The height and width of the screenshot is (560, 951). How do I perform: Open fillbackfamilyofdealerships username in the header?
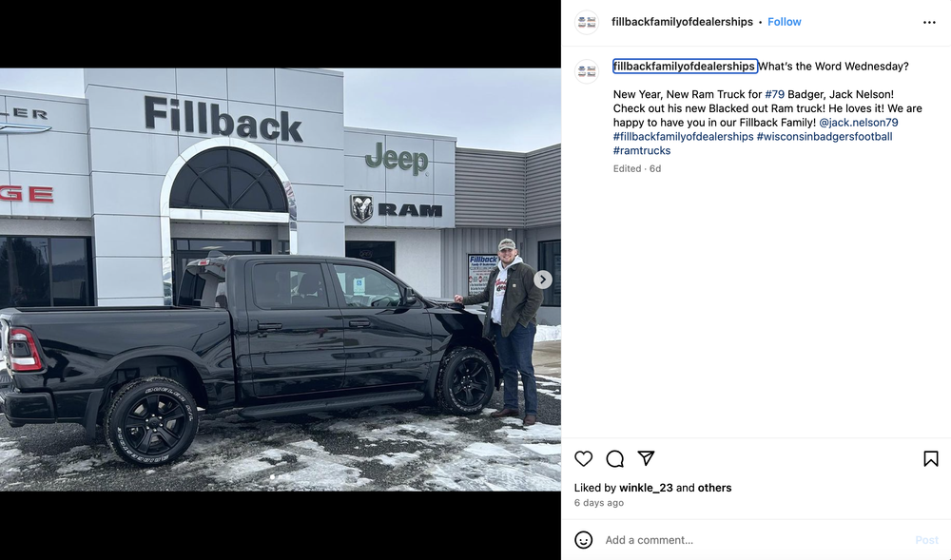pos(682,22)
